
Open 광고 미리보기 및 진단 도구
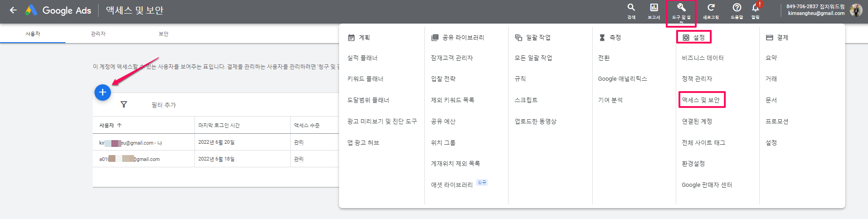tap(382, 122)
